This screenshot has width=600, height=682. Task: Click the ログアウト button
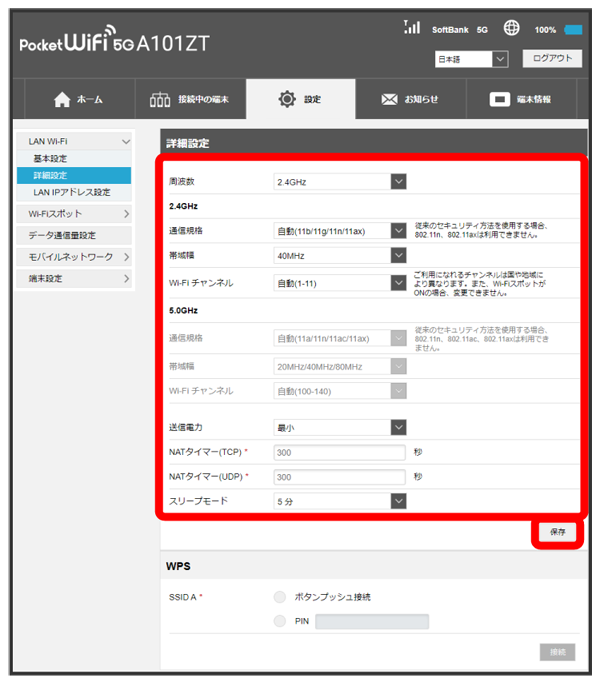click(551, 59)
